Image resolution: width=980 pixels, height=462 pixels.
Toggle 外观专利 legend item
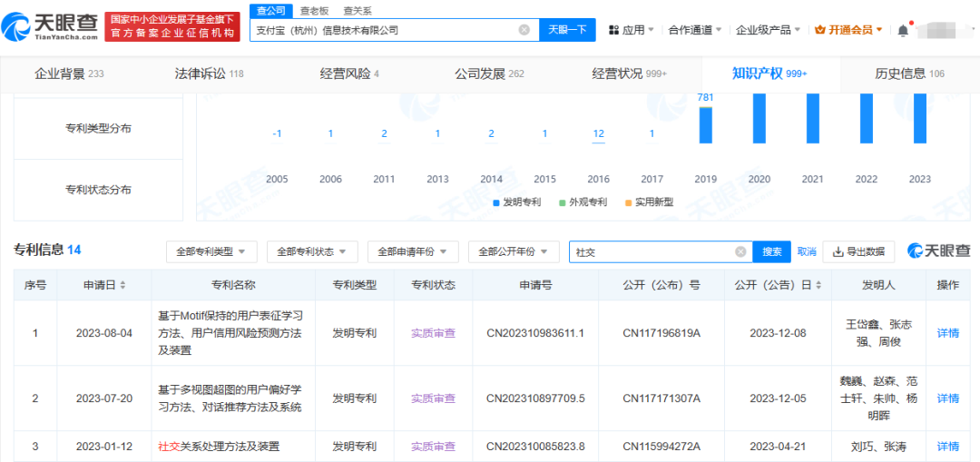(583, 202)
